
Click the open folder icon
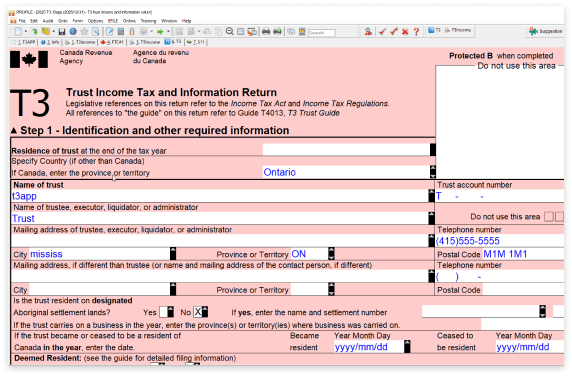pos(45,32)
